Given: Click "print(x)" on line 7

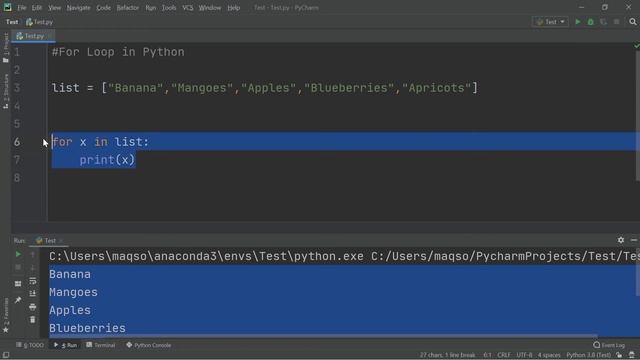Looking at the screenshot, I should (x=107, y=160).
